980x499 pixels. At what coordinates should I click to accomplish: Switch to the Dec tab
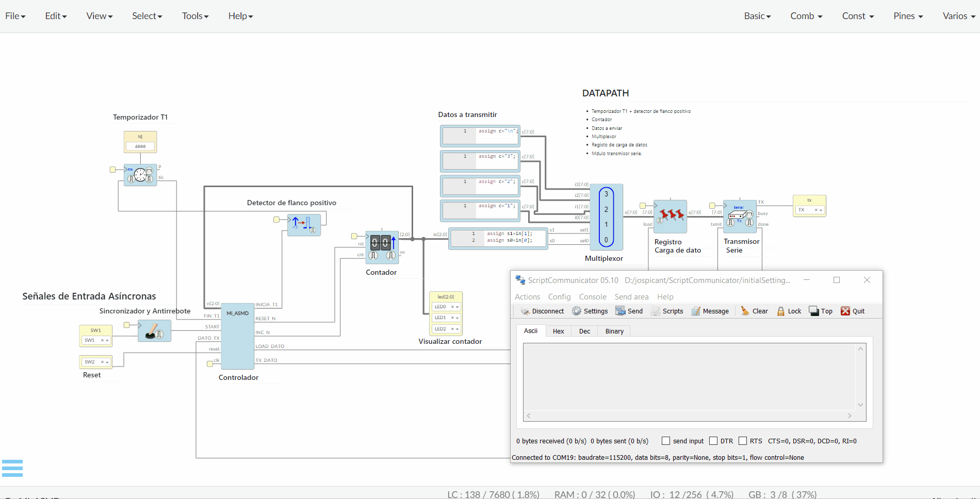click(x=584, y=331)
